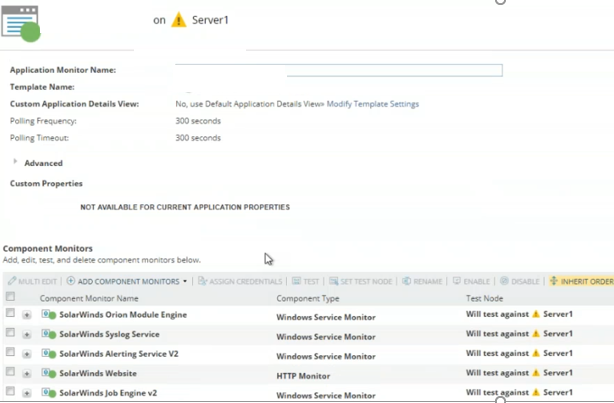Check SolarWinds Alerting Service V2 row checkbox
This screenshot has height=403, width=614.
[x=11, y=352]
